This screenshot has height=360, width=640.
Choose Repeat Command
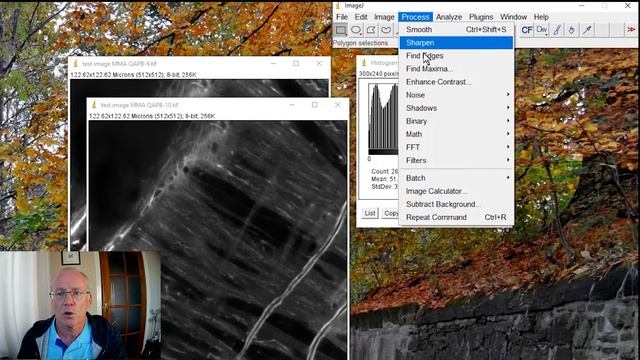(456, 217)
